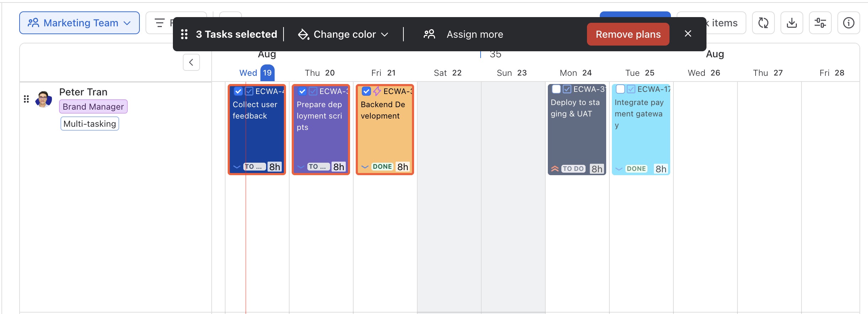Uncheck the Collect user feedback task checkbox
Screen dimensions: 868x314
click(x=238, y=91)
